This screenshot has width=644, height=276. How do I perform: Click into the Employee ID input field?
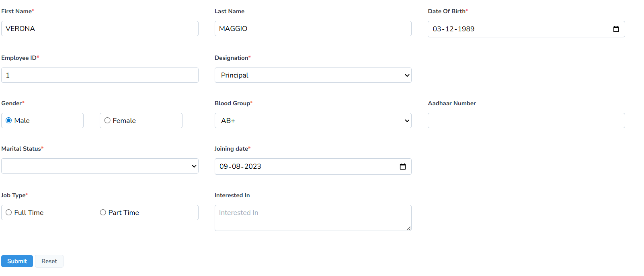(x=100, y=75)
